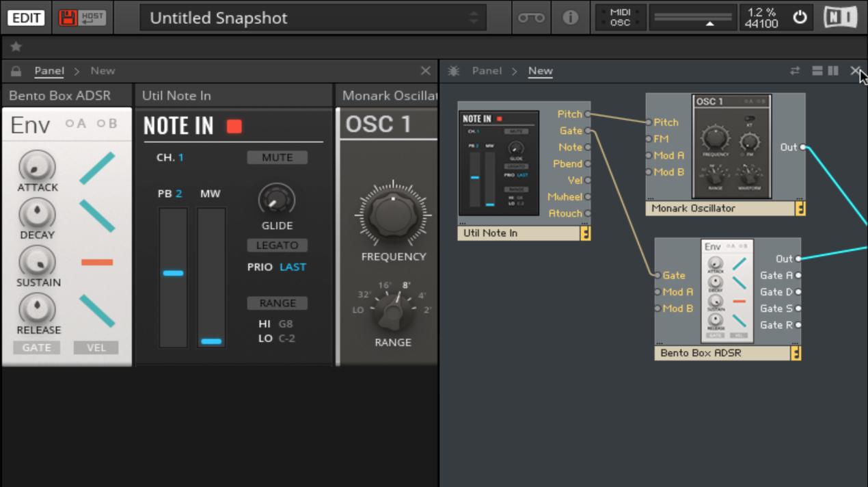Click the MIDI OSC activity indicator

pyautogui.click(x=620, y=18)
